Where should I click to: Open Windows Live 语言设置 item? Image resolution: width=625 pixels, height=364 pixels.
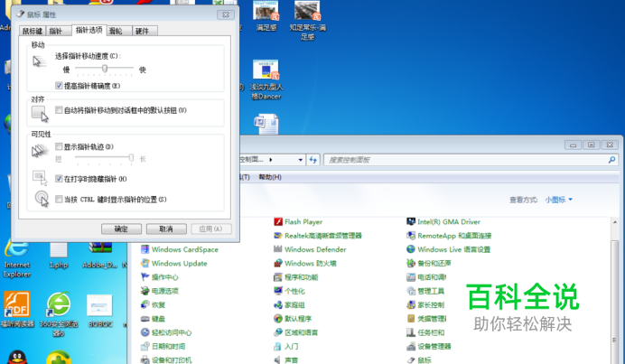tap(448, 249)
